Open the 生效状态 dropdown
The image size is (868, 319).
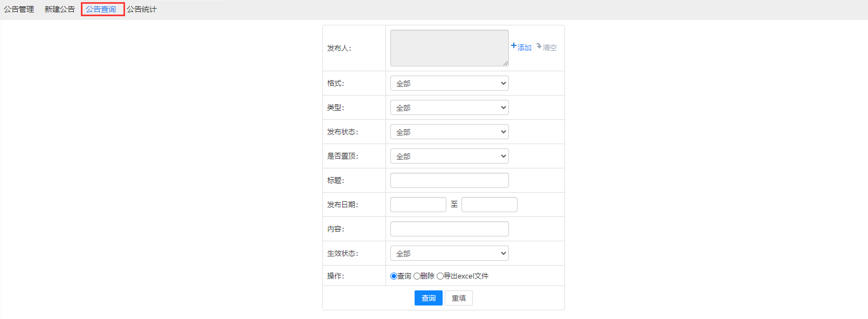tap(449, 254)
